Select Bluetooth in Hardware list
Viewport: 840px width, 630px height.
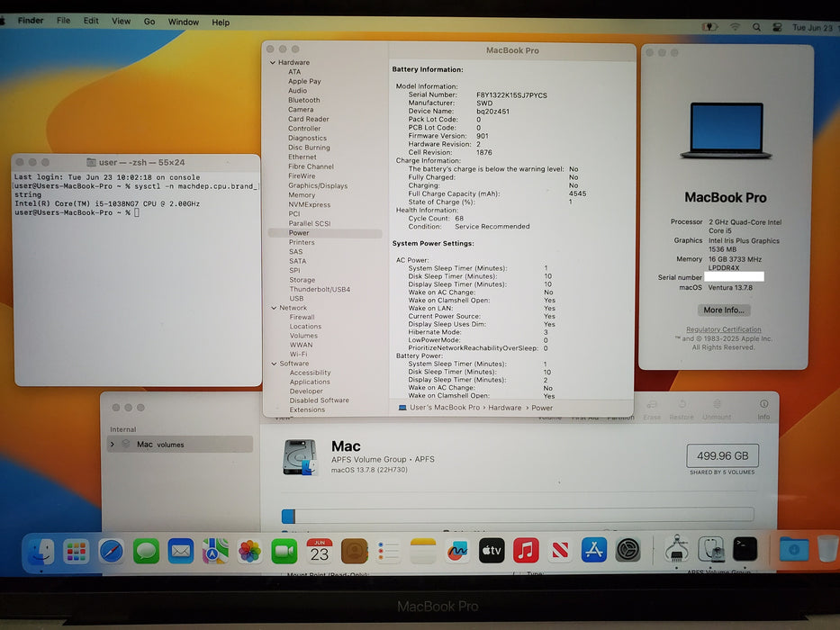(x=303, y=100)
